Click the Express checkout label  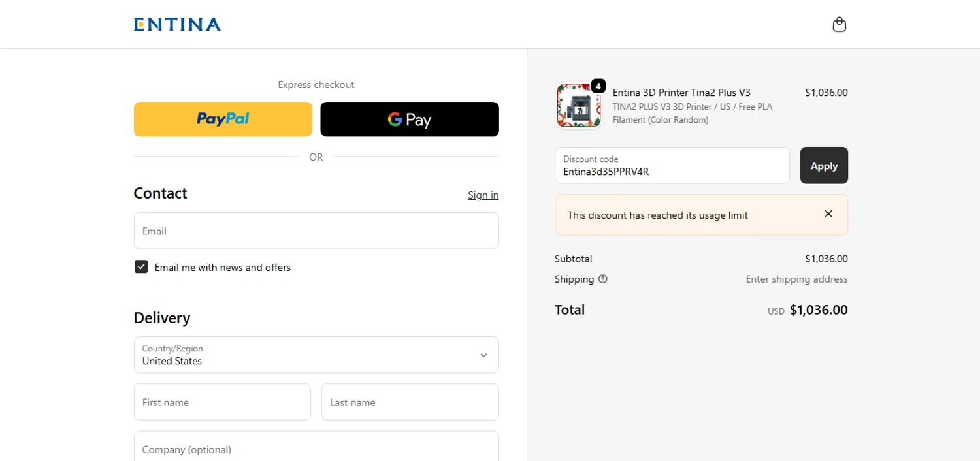(316, 85)
